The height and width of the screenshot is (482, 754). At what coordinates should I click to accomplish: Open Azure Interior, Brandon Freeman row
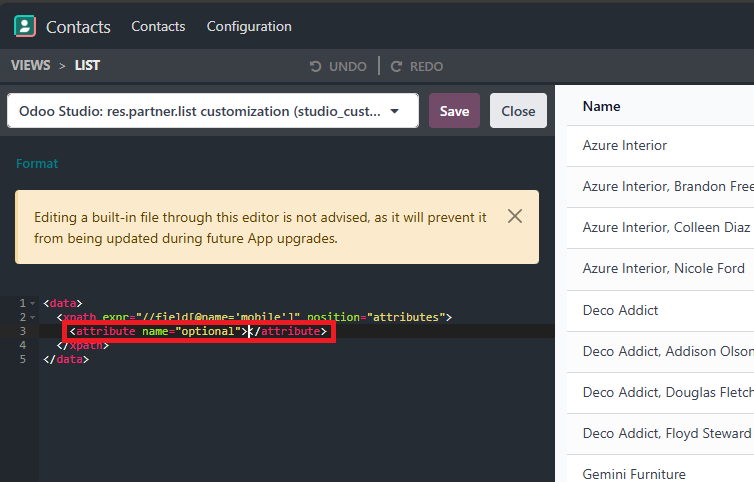[x=660, y=187]
